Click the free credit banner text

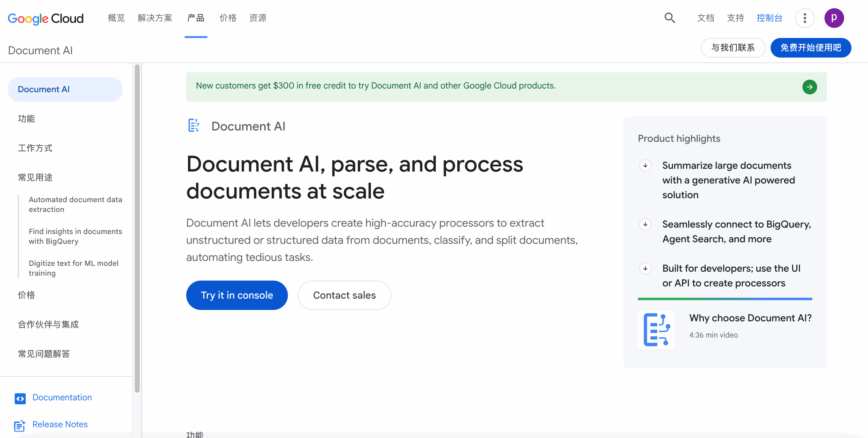pos(376,85)
